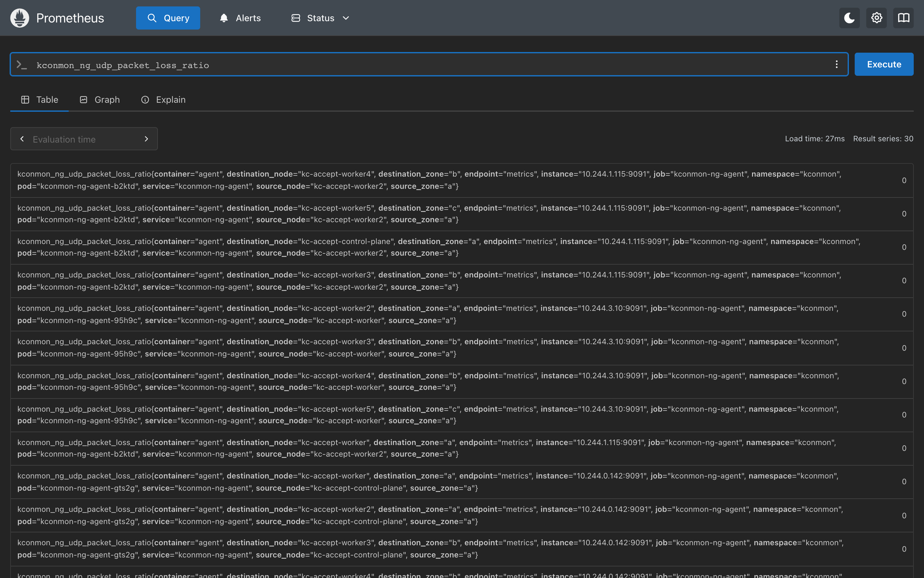Select pod gts2g row with destination_node kc-accept-worker

(x=462, y=482)
